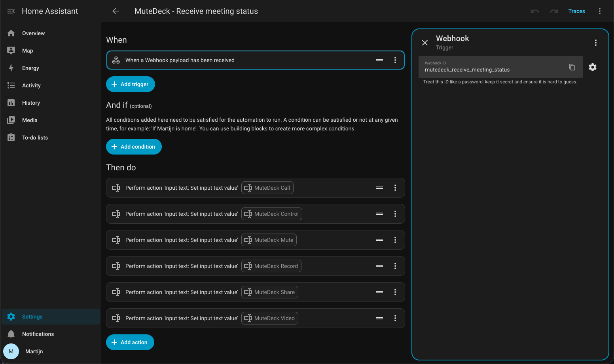Collapse the Home Assistant sidebar menu icon
The height and width of the screenshot is (364, 614).
[x=11, y=11]
